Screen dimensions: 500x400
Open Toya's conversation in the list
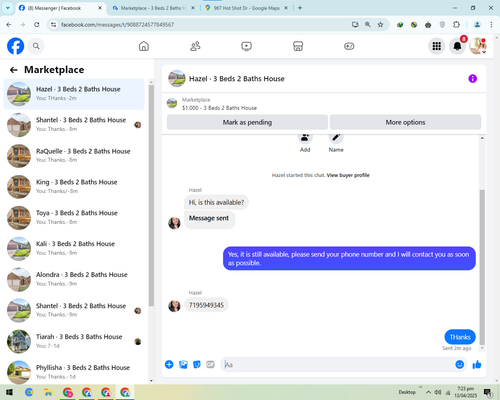[74, 217]
